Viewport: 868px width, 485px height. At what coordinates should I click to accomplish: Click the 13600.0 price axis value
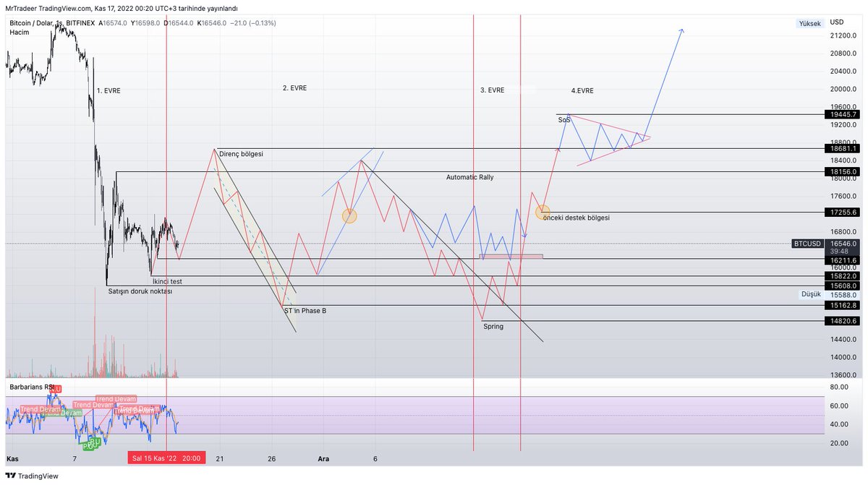tap(843, 375)
